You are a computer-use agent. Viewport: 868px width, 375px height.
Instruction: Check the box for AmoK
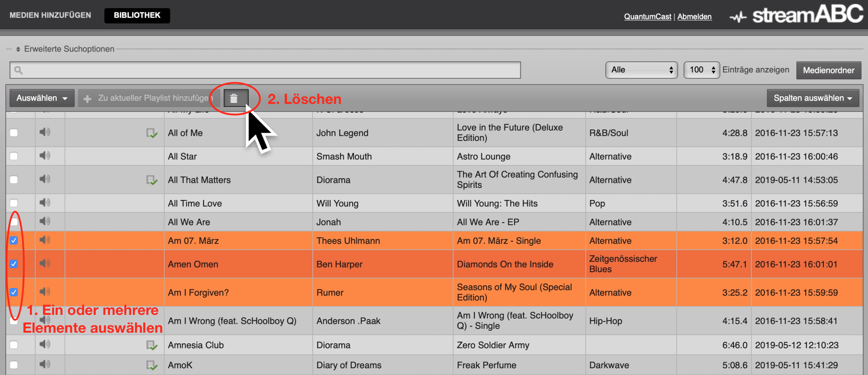[14, 365]
